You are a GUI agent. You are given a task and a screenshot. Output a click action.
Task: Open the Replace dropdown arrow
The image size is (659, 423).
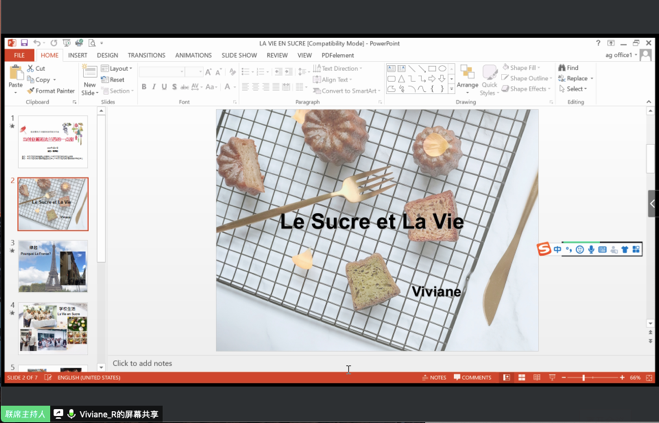(x=592, y=79)
